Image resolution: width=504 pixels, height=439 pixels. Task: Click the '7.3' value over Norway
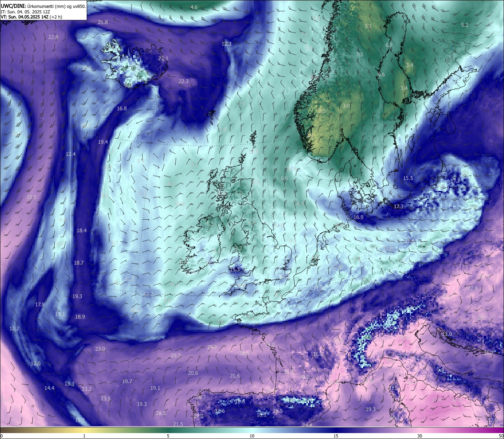[359, 55]
